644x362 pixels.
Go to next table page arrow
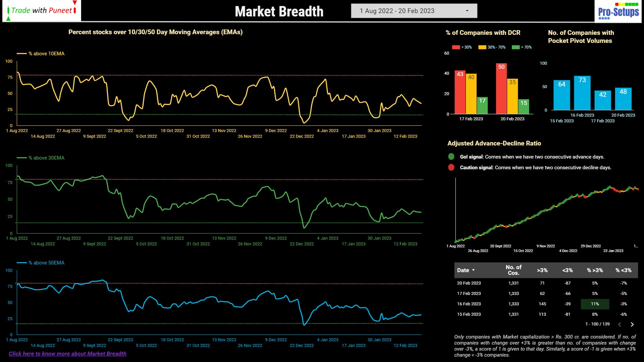tap(632, 324)
